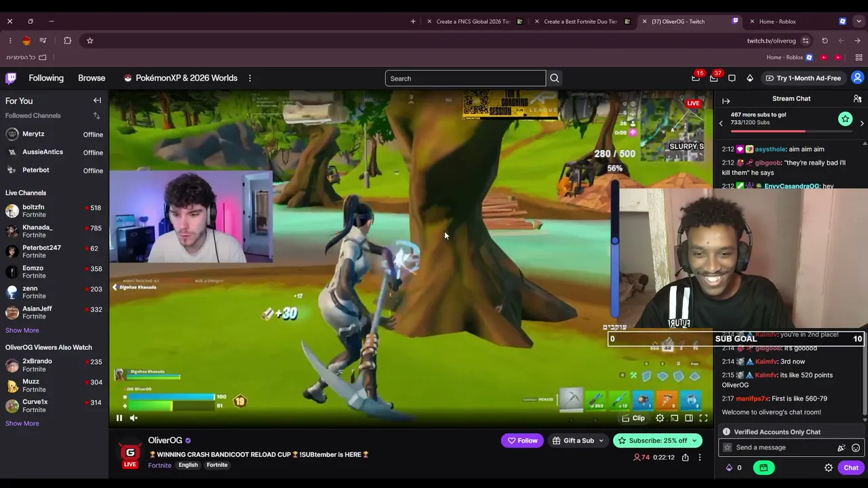
Task: Open the notifications inbox with 37 badge
Action: point(714,78)
